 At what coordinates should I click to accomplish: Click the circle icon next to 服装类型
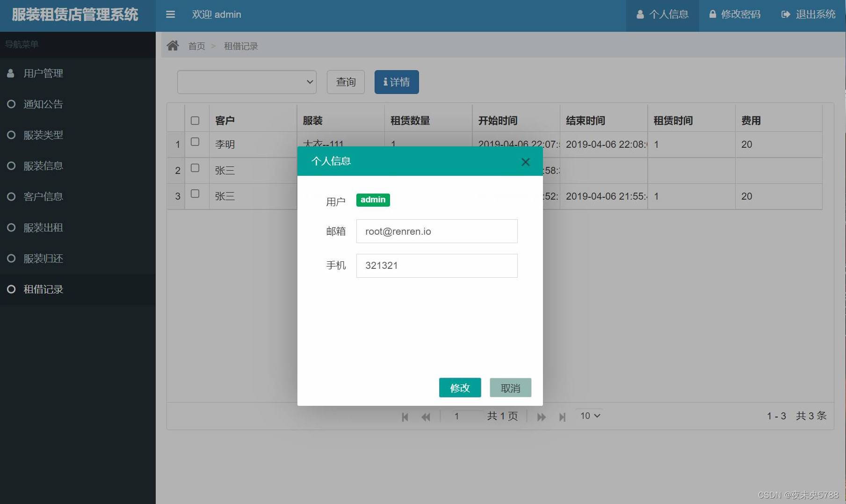(x=11, y=135)
